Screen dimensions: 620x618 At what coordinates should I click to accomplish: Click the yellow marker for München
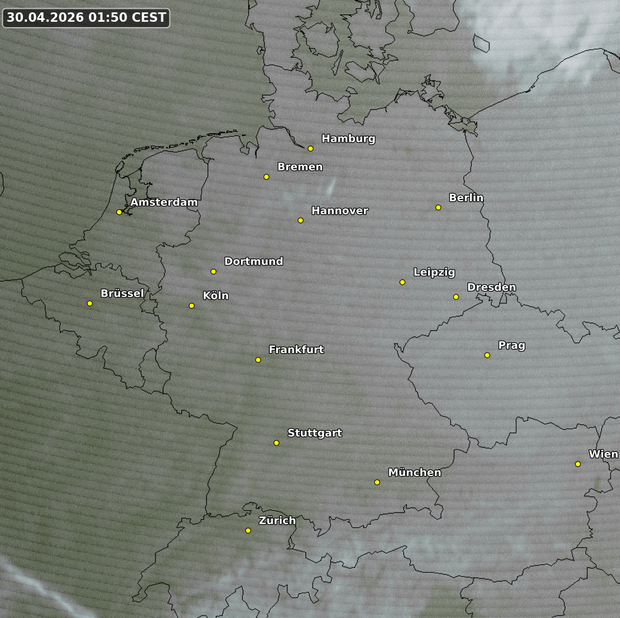pos(377,482)
